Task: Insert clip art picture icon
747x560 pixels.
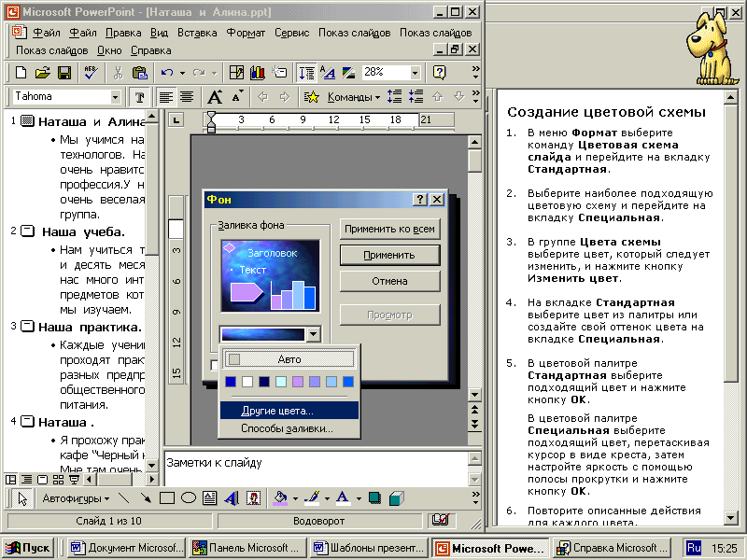Action: coord(253,498)
